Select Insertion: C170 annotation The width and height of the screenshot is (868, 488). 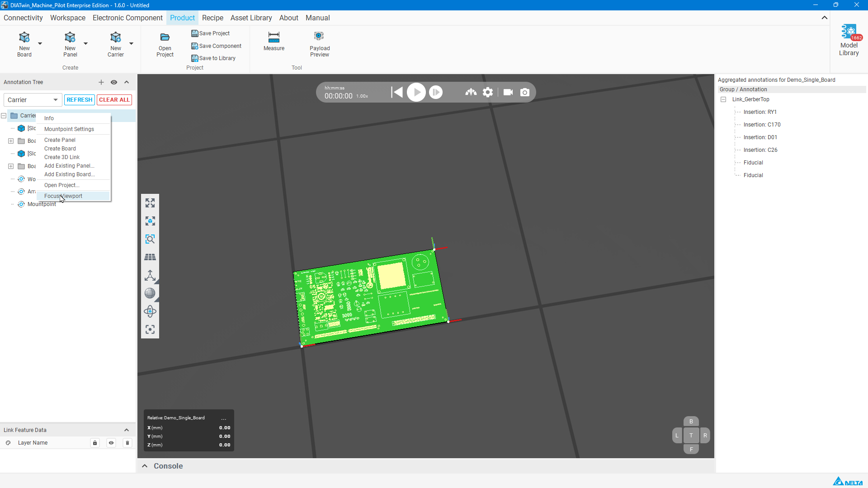(762, 125)
